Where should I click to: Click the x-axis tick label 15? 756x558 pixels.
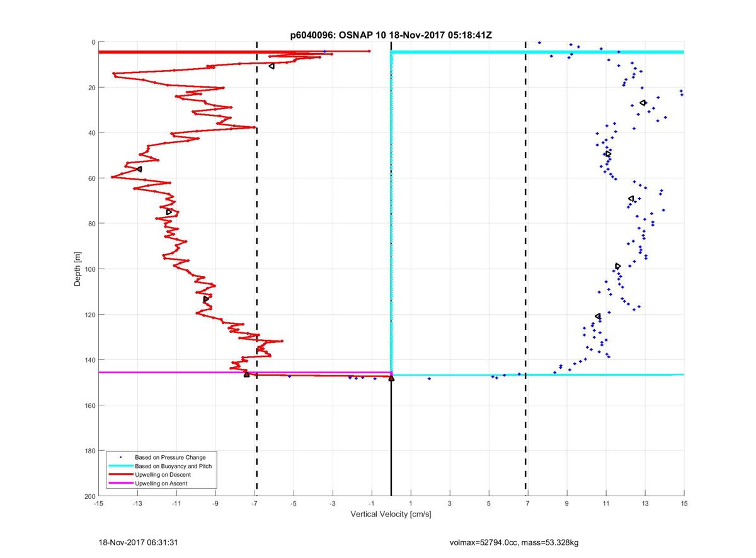pyautogui.click(x=684, y=503)
